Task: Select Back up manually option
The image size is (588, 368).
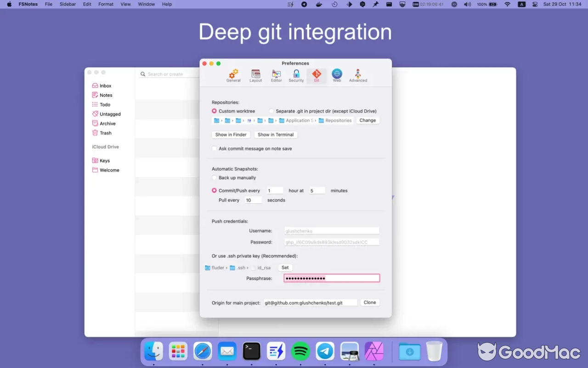Action: coord(214,178)
